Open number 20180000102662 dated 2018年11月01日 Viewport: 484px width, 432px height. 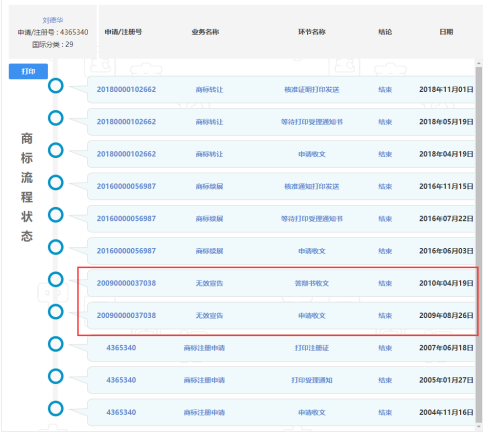click(x=126, y=90)
